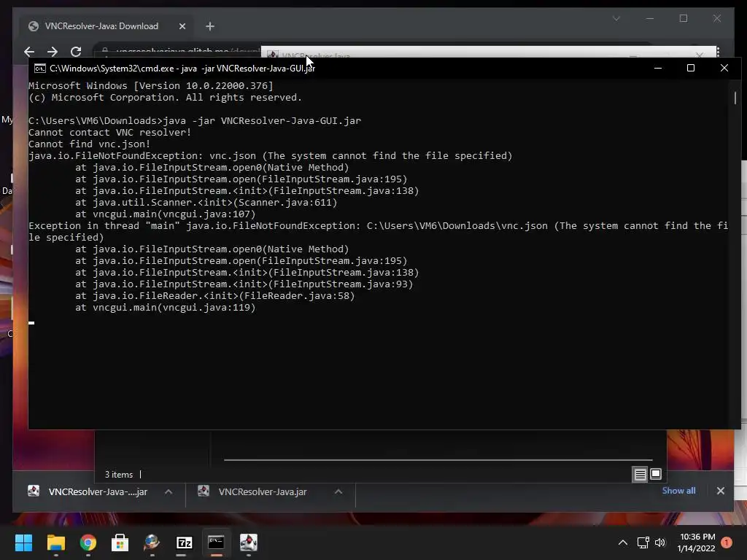This screenshot has width=747, height=560.
Task: Show hidden system tray icons
Action: click(623, 542)
